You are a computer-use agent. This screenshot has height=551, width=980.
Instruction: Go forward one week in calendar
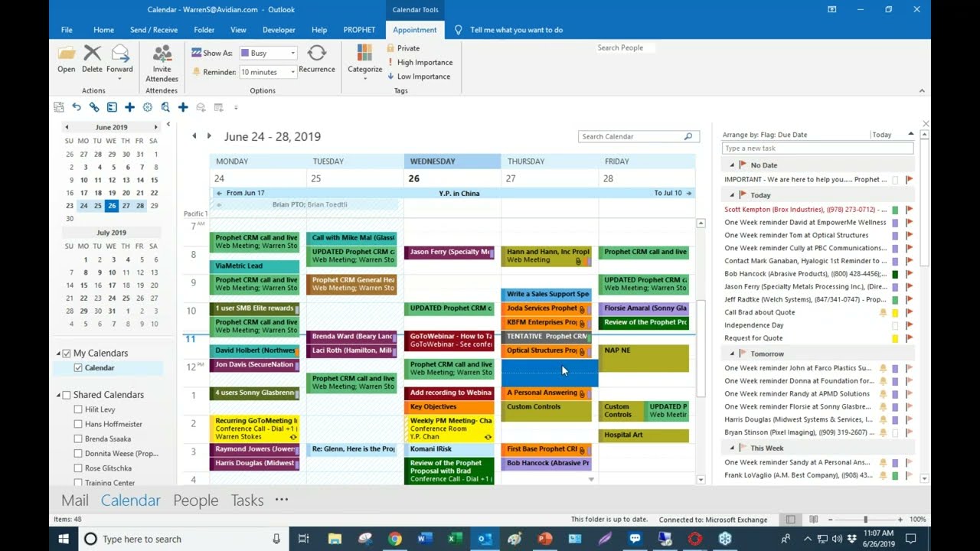[x=210, y=136]
